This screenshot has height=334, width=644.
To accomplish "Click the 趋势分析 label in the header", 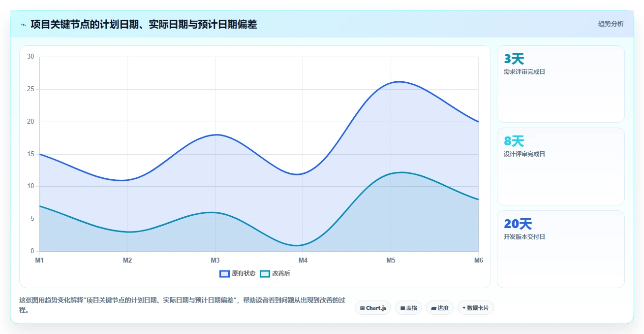I will (611, 24).
